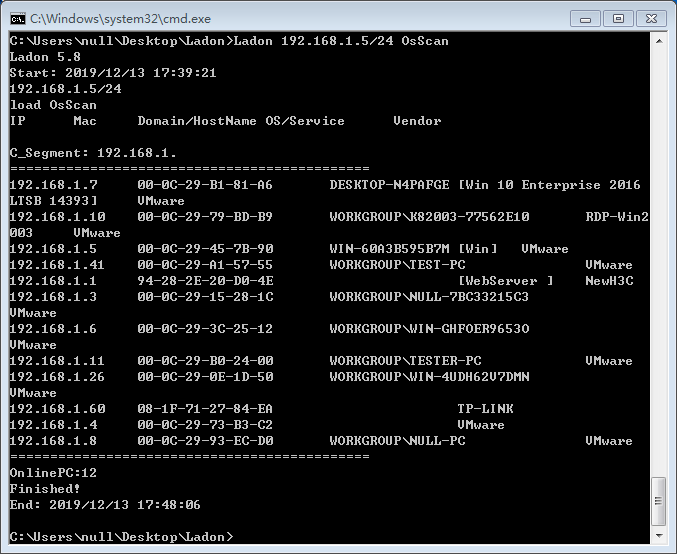Viewport: 677px width, 554px height.
Task: Click the 'C_Segment: 192.168.1.' line
Action: [x=93, y=153]
